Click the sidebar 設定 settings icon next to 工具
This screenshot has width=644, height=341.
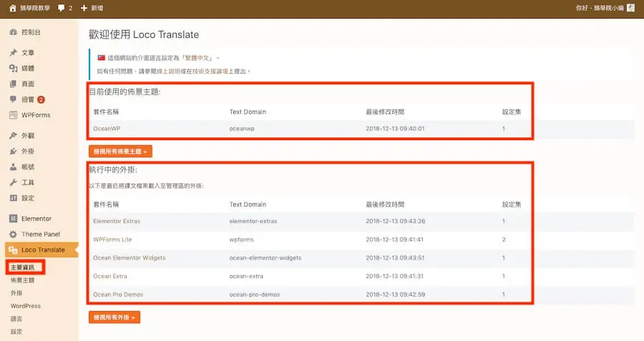(x=14, y=198)
